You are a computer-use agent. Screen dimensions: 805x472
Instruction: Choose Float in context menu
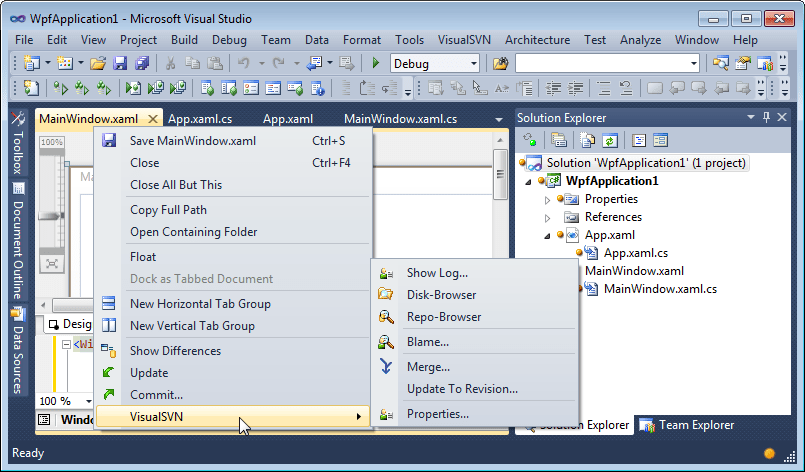tap(233, 257)
